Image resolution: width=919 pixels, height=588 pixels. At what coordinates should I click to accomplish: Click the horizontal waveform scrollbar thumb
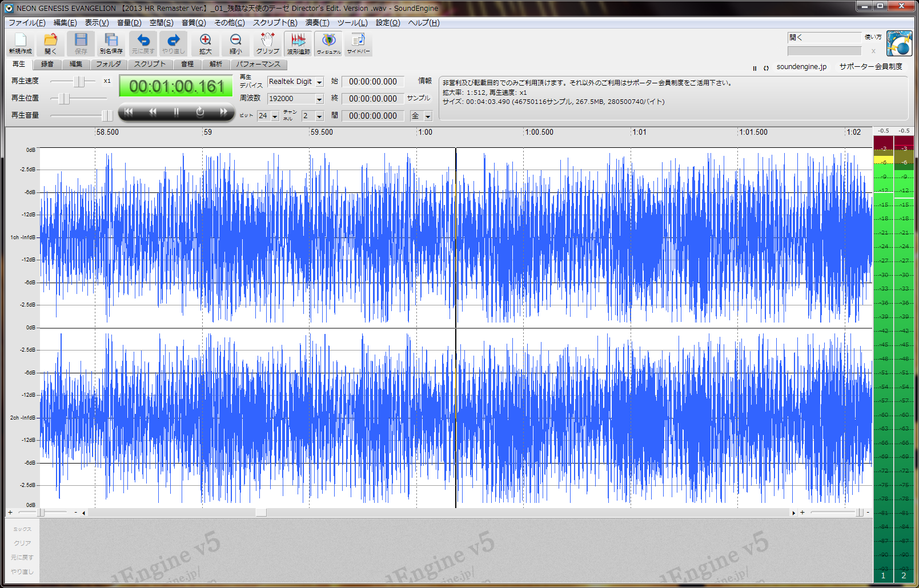(x=261, y=513)
